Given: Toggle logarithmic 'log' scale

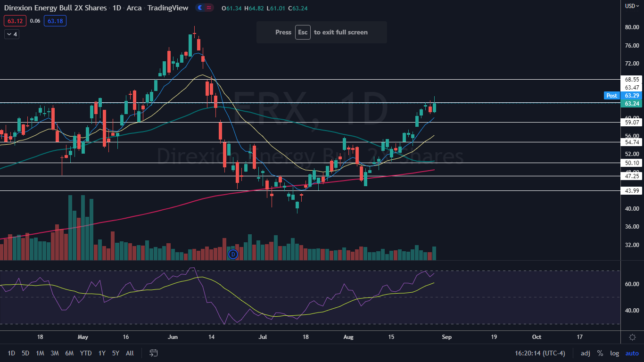Looking at the screenshot, I should [614, 353].
